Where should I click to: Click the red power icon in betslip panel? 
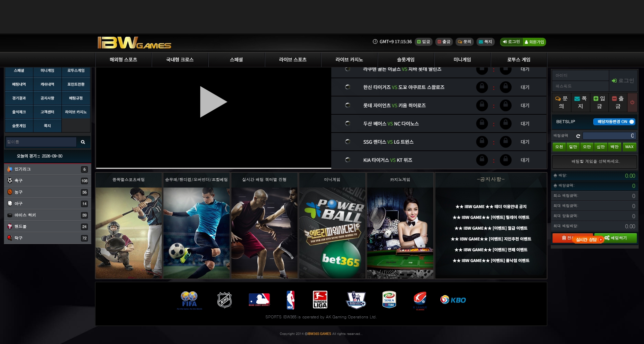click(632, 102)
